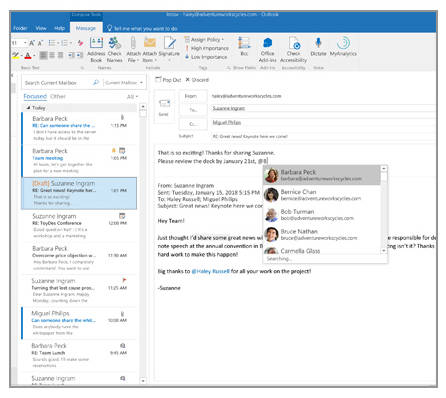446x398 pixels.
Task: Align text right
Action: point(60,55)
